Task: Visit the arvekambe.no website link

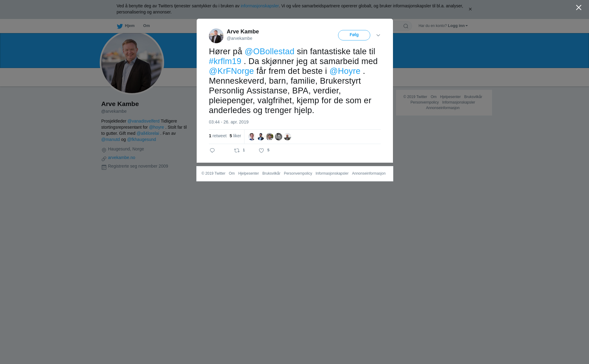Action: [x=121, y=157]
